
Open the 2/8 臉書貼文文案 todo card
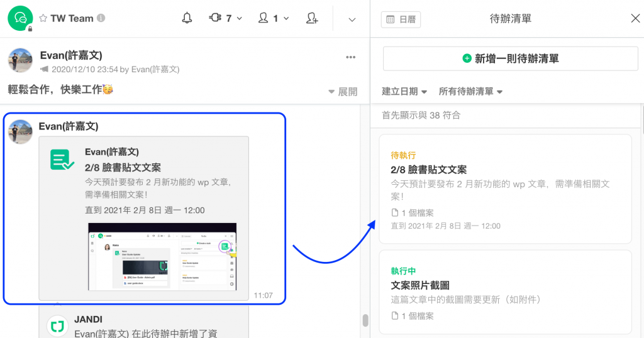(x=505, y=188)
